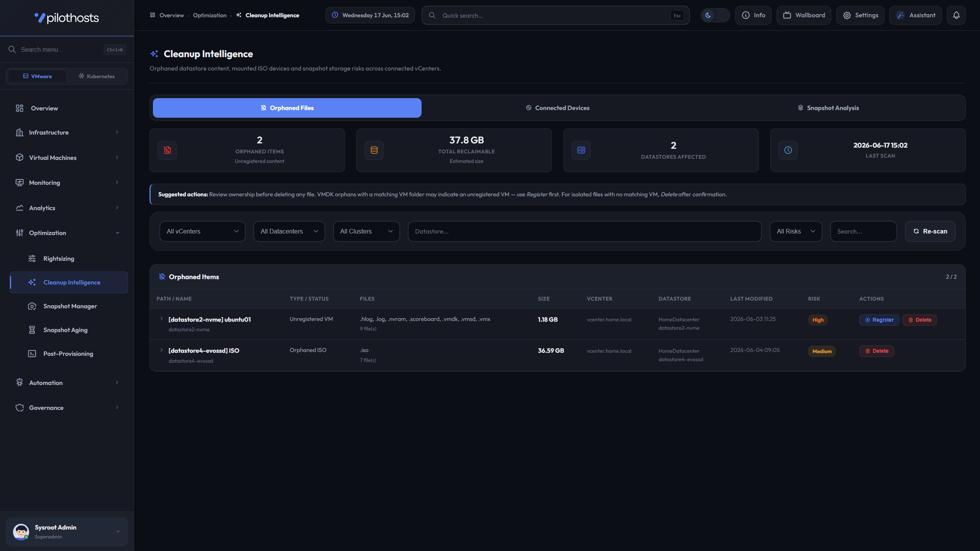Screen dimensions: 980x551
Task: Expand the Automation menu chevron
Action: coord(117,383)
